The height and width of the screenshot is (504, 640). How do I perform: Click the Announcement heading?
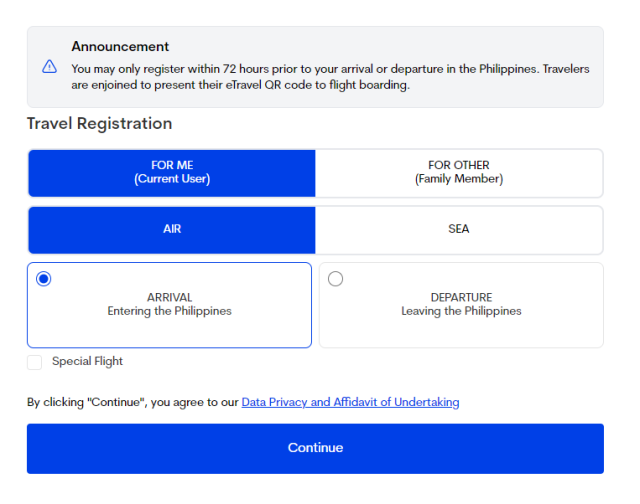(120, 46)
